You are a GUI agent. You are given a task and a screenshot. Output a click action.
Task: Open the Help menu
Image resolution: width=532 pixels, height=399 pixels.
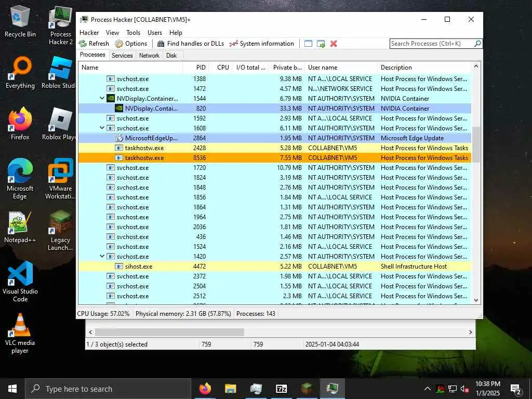[176, 33]
